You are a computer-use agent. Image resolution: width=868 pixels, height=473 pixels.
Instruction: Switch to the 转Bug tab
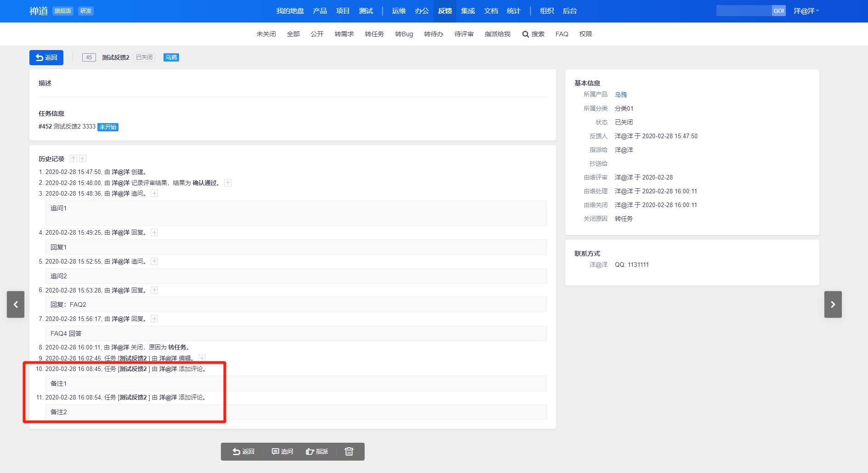(x=404, y=34)
